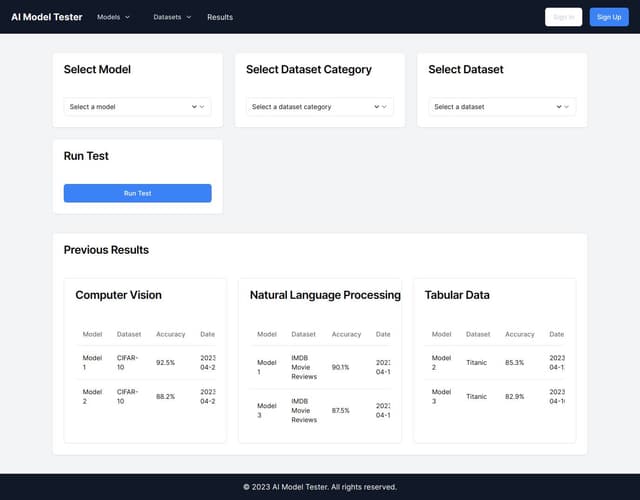Click the Previous Results heading
640x500 pixels.
(x=106, y=250)
